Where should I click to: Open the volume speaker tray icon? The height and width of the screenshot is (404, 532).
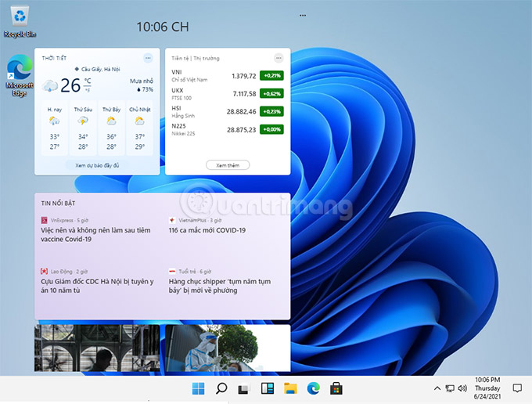(x=462, y=388)
